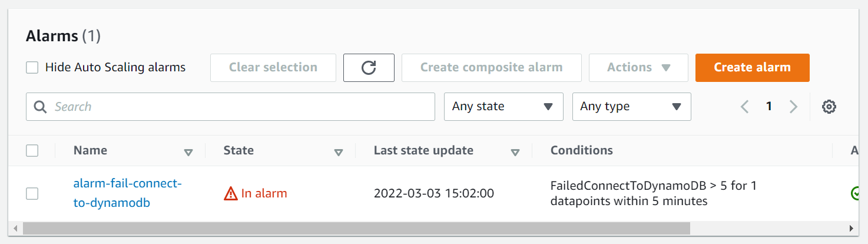Screen dimensions: 868x244
Task: Enable Hide Auto Scaling alarms checkbox
Action: (x=32, y=68)
